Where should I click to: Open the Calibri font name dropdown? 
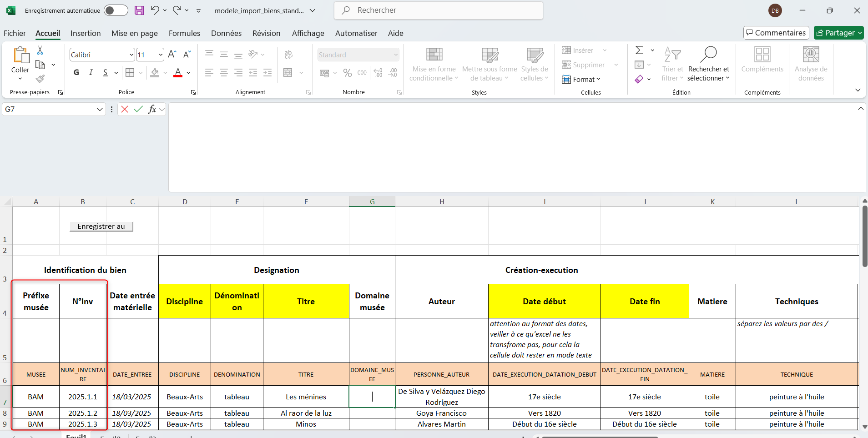click(x=131, y=55)
